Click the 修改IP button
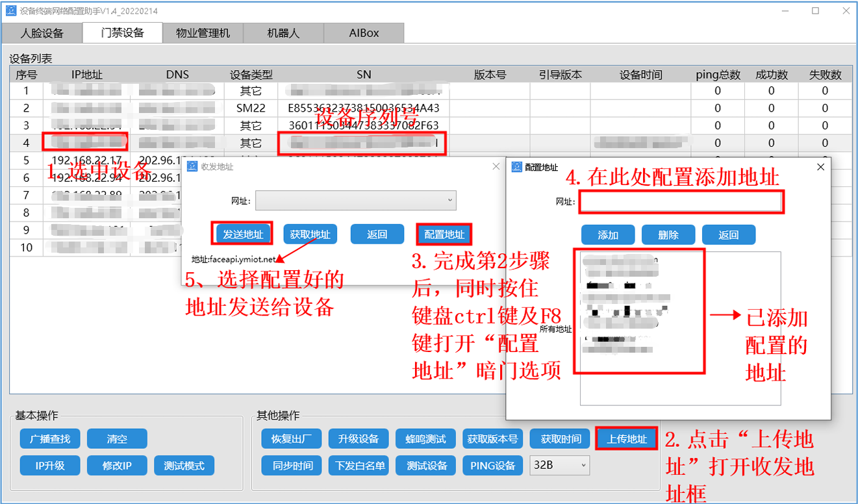 [x=117, y=466]
